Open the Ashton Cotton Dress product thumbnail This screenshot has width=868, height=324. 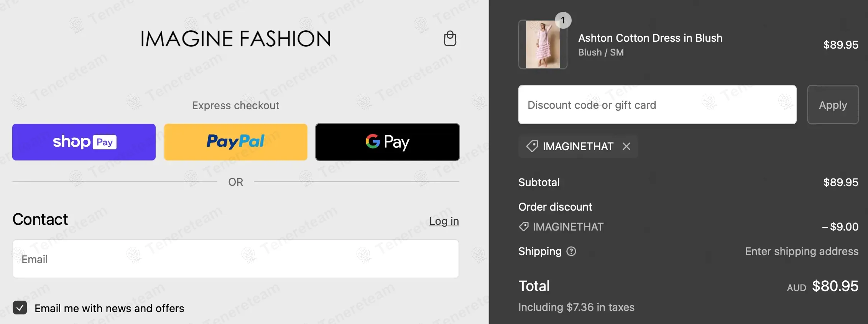542,44
